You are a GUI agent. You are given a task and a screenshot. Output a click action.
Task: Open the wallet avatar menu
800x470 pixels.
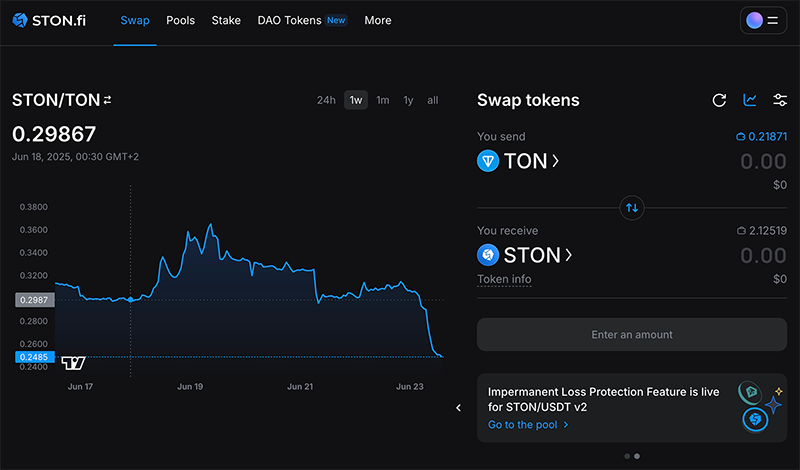point(764,20)
